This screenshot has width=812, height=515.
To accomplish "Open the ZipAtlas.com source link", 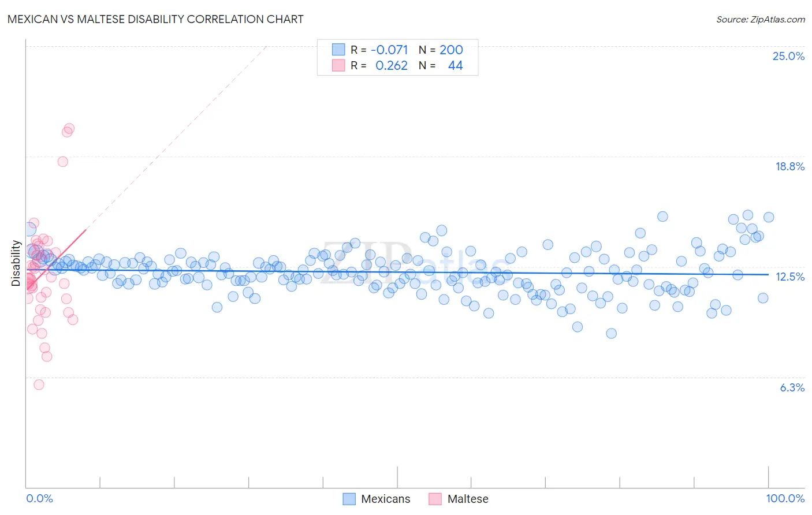I will (x=761, y=19).
